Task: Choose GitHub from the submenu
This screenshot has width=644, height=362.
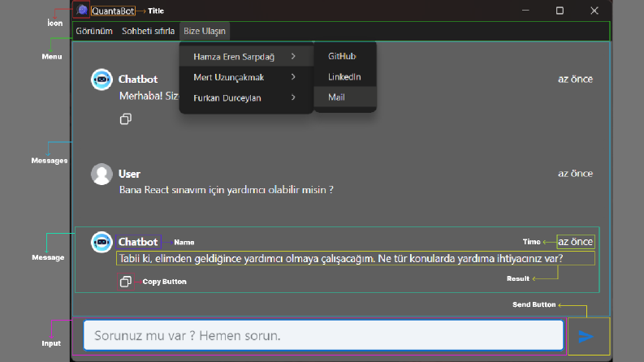Action: [345, 56]
